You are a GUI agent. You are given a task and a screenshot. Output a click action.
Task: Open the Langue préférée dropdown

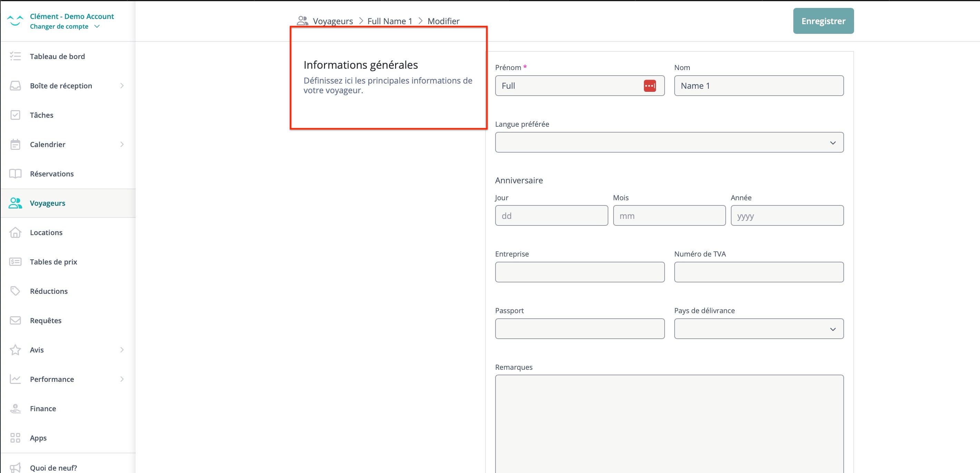coord(669,143)
